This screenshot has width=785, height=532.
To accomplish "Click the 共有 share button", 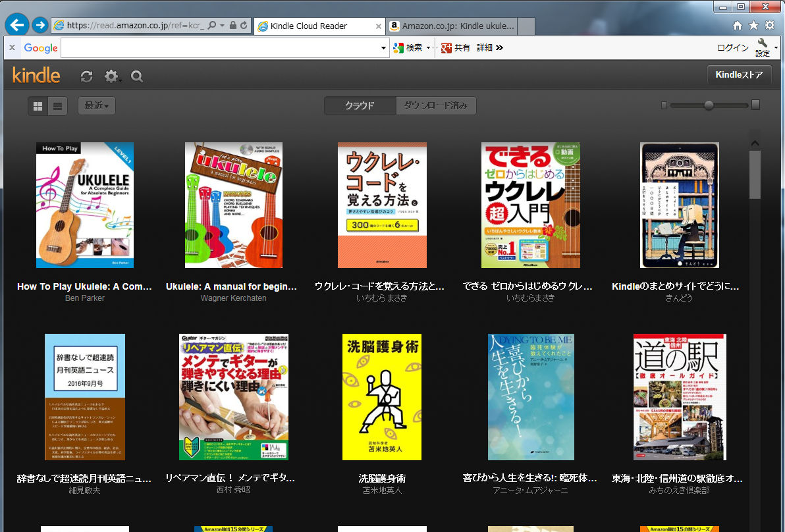I will coord(456,48).
